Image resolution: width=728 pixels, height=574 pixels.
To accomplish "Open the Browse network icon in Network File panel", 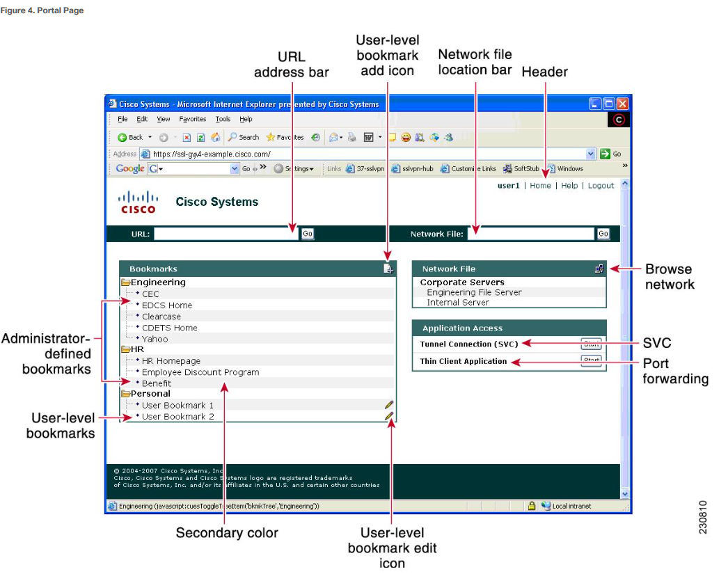I will pyautogui.click(x=599, y=268).
